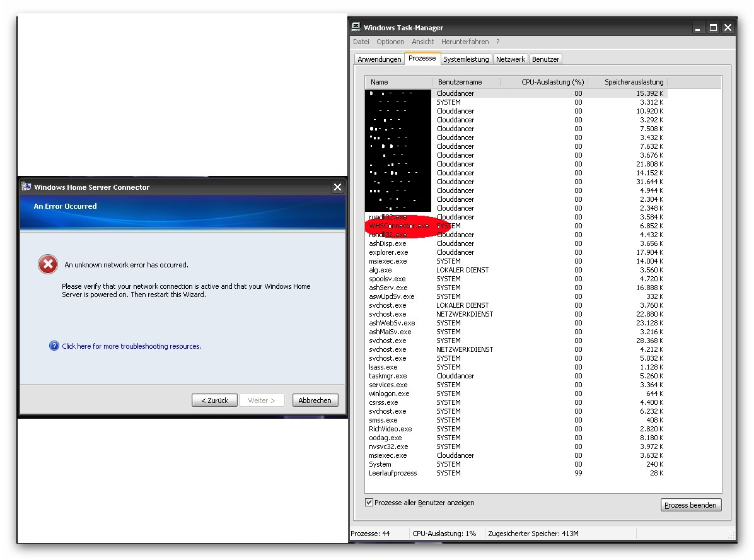Click the 15.392 K memory value cell

(649, 93)
